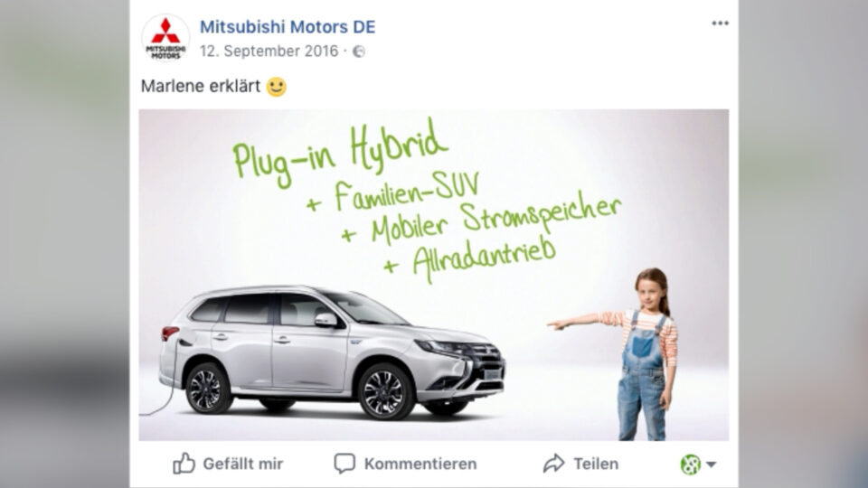This screenshot has height=488, width=868.
Task: Open the Mitsubishi Motors DE page link
Action: point(288,26)
